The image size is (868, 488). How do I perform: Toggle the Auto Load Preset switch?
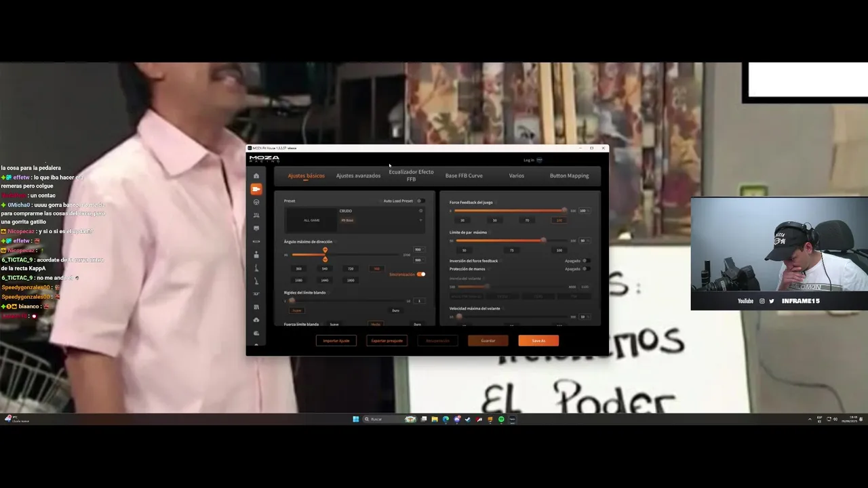click(421, 201)
